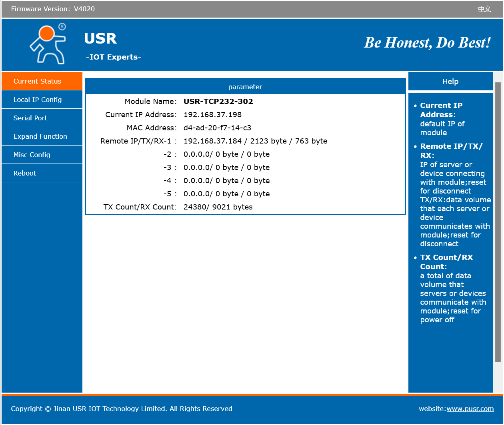504x425 pixels.
Task: Click the Jinan USR copyright notice text
Action: click(122, 409)
